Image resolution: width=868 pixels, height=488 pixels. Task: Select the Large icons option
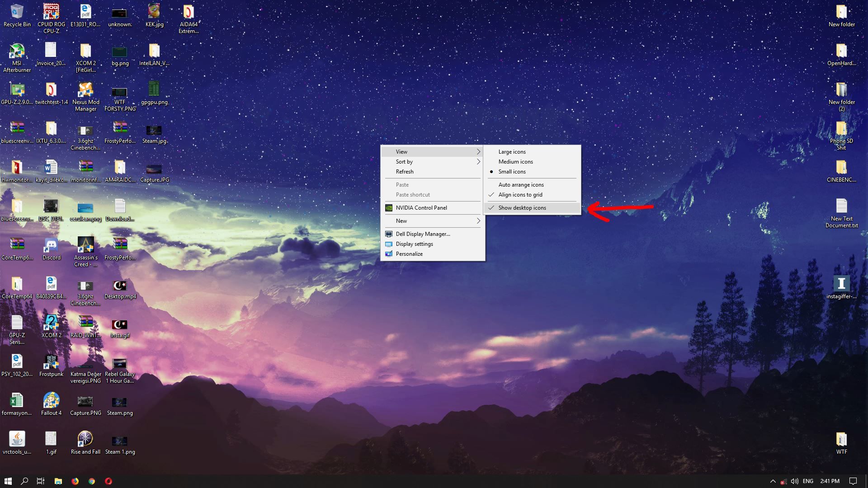click(x=512, y=152)
